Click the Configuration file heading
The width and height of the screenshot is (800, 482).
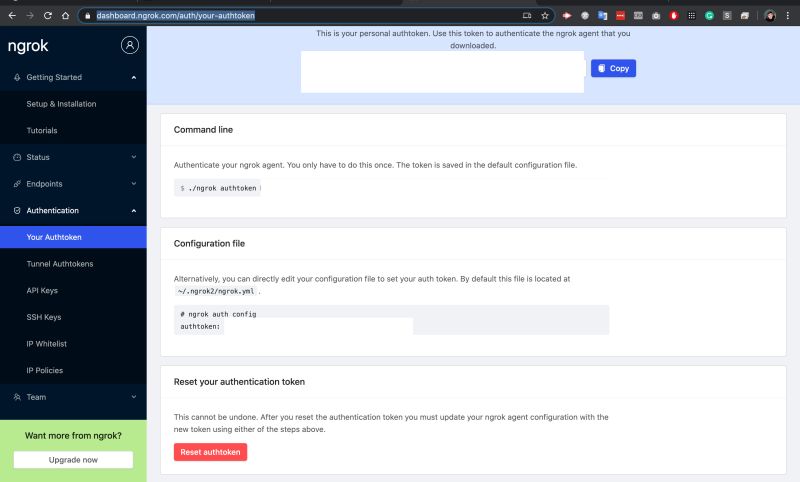pos(209,244)
